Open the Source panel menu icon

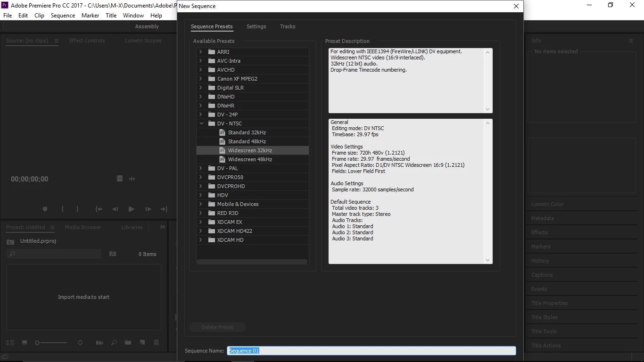point(56,41)
